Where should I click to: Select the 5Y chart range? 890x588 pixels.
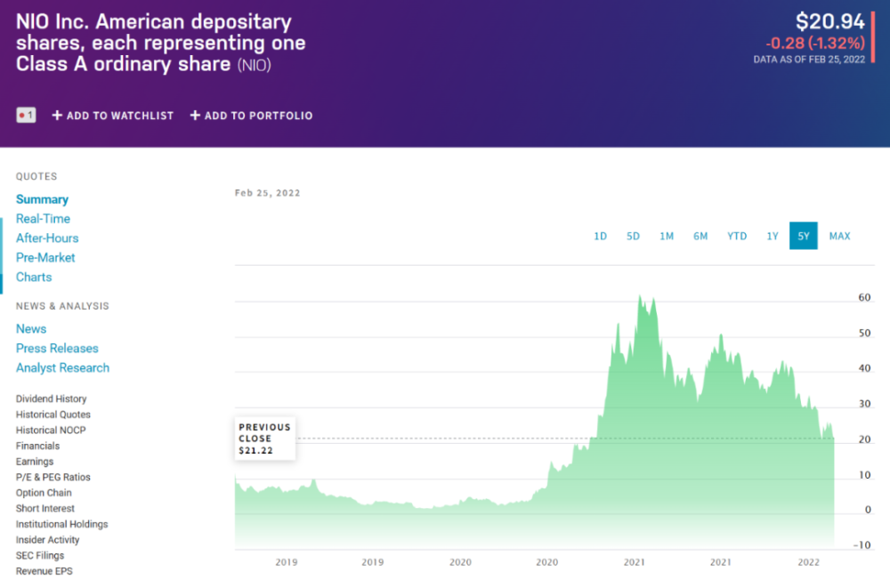(804, 236)
